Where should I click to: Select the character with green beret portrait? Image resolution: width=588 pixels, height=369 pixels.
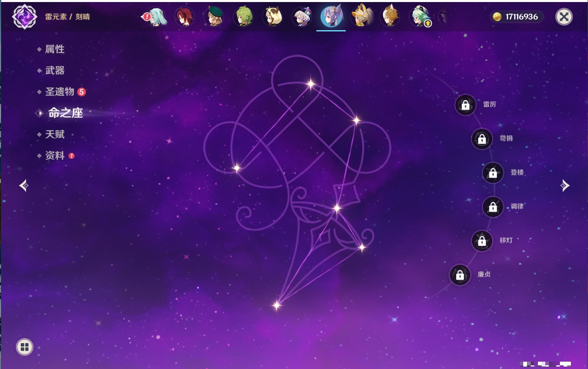214,17
